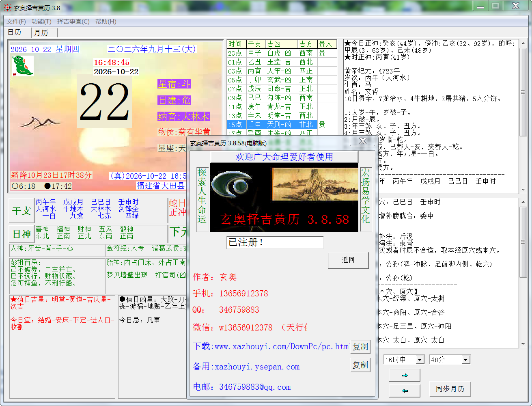This screenshot has width=532, height=406.
Task: Select the 23点 甲子 row in the hour table
Action: pyautogui.click(x=282, y=53)
